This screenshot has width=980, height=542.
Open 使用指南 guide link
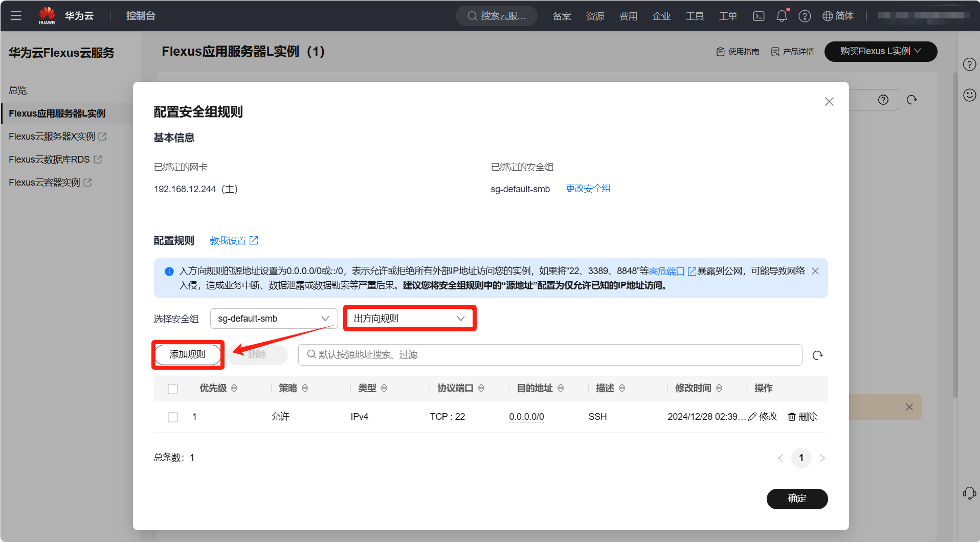pyautogui.click(x=738, y=52)
